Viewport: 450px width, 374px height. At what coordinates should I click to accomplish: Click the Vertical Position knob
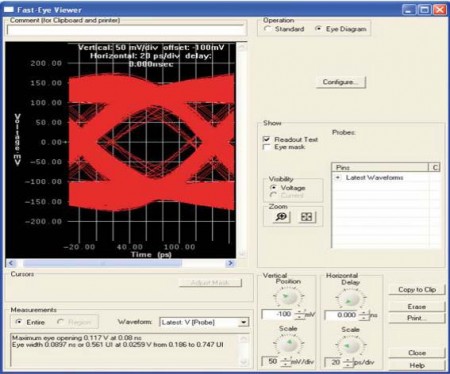(288, 297)
